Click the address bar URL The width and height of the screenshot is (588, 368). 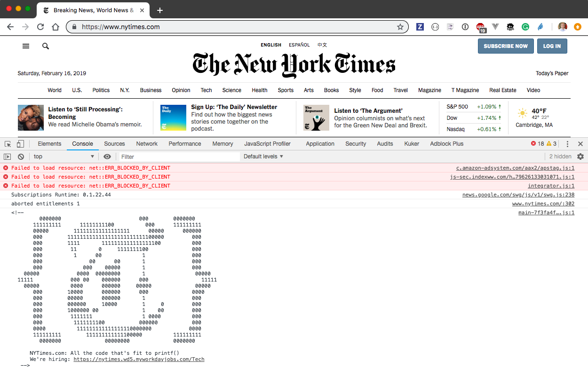tap(121, 27)
